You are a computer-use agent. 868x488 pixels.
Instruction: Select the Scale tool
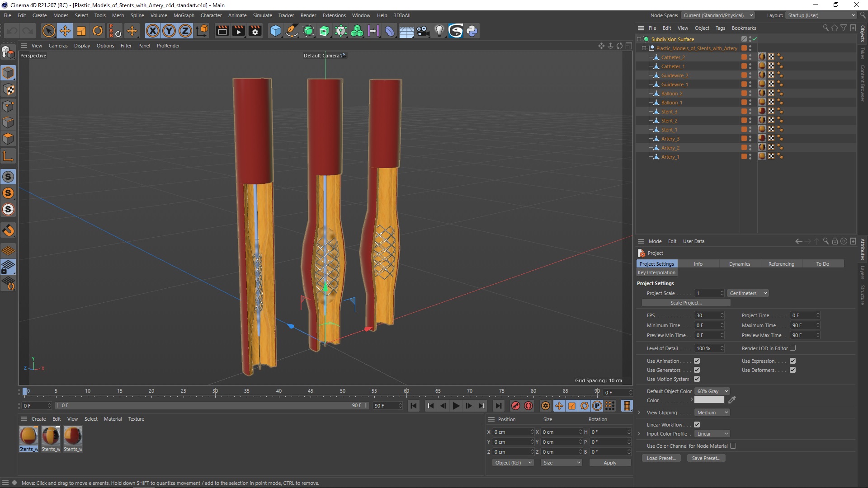pos(81,31)
